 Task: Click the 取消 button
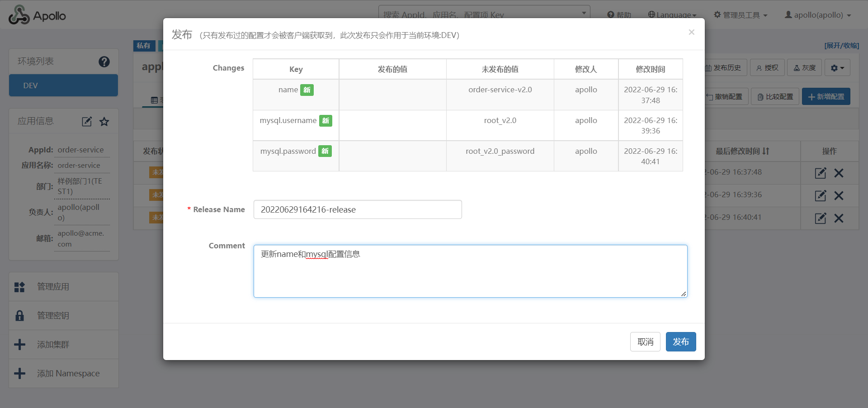(645, 342)
